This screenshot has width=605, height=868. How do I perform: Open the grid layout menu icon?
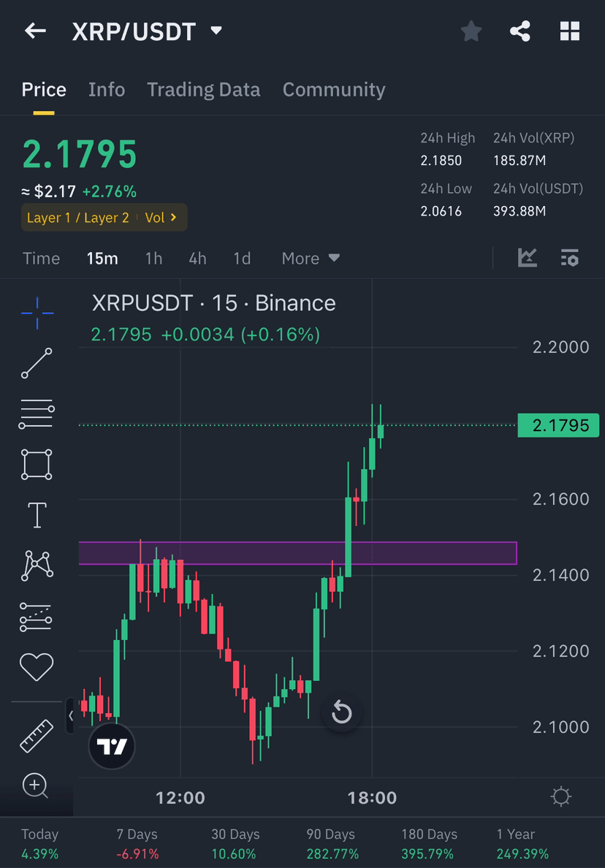(x=570, y=31)
